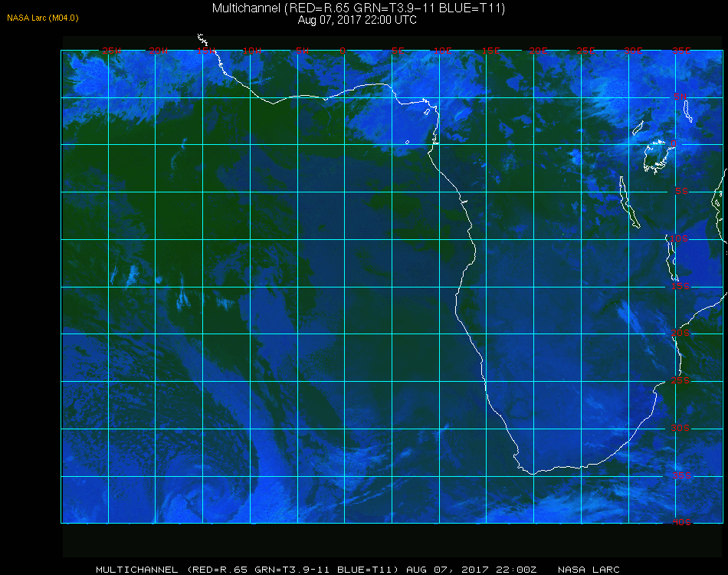Click the 10E longitude label
This screenshot has width=728, height=575.
pyautogui.click(x=442, y=51)
